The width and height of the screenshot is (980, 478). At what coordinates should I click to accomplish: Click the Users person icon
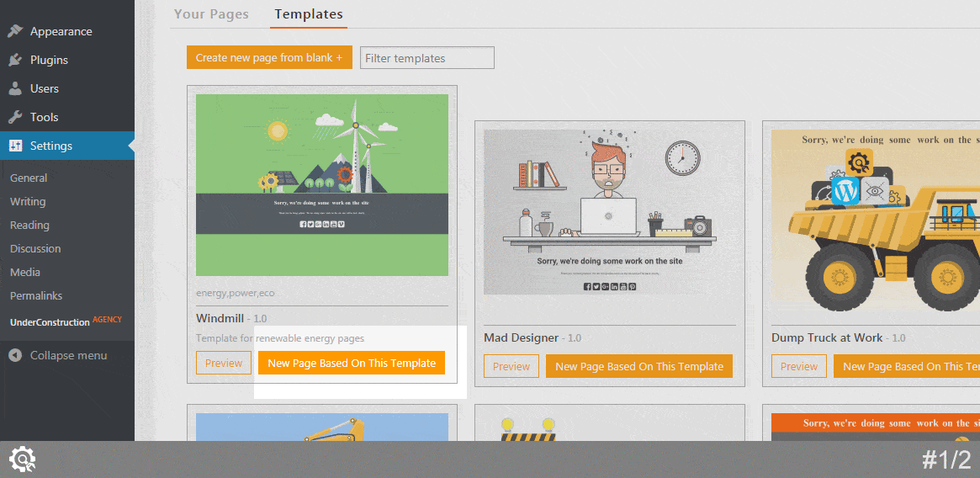(x=15, y=88)
